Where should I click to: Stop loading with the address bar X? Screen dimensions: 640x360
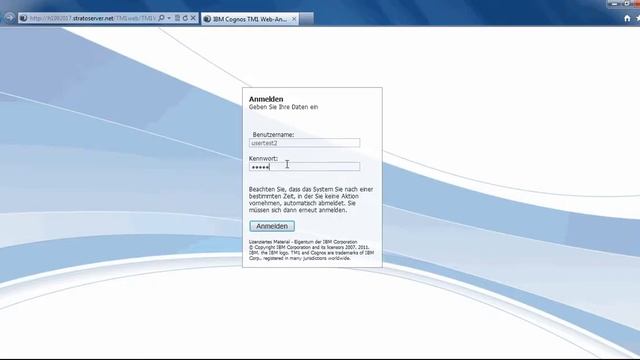click(193, 18)
